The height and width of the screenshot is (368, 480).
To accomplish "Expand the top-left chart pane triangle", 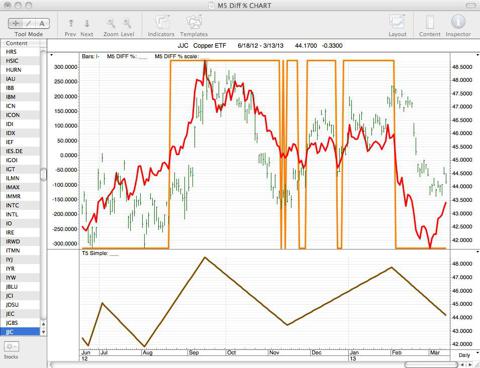I will 51,55.
